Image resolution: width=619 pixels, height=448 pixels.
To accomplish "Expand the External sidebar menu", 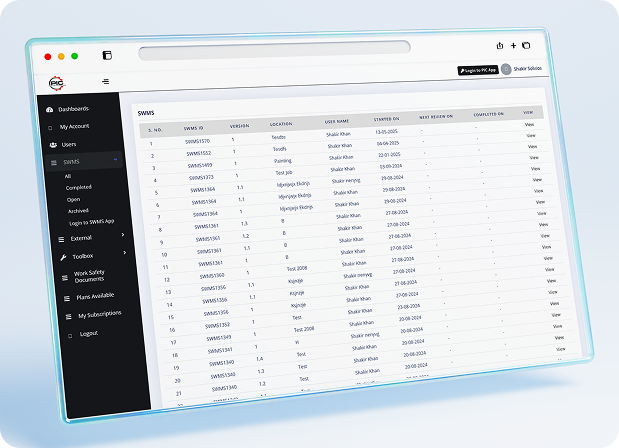I will pyautogui.click(x=123, y=236).
